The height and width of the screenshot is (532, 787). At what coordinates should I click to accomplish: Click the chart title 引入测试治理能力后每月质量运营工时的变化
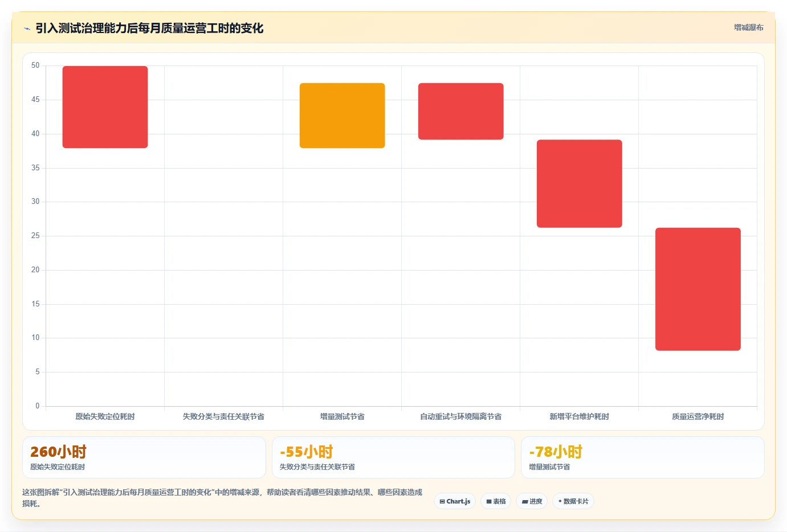149,28
